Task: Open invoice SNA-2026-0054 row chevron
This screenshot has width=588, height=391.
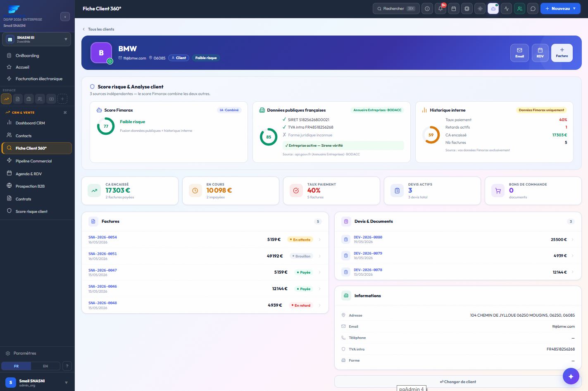Action: pos(320,240)
